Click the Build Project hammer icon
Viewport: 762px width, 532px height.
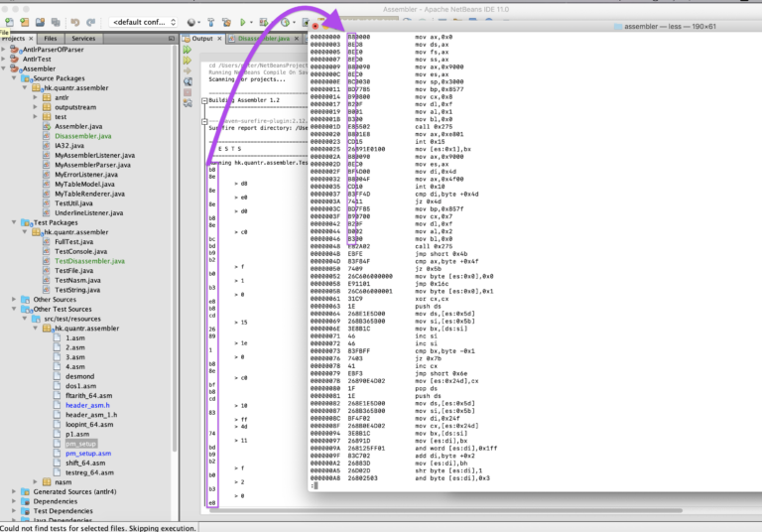[211, 22]
